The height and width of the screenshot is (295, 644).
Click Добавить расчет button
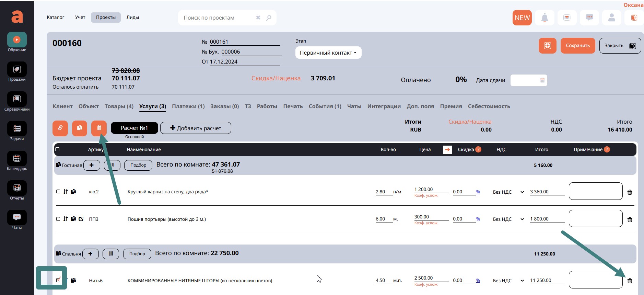point(196,128)
